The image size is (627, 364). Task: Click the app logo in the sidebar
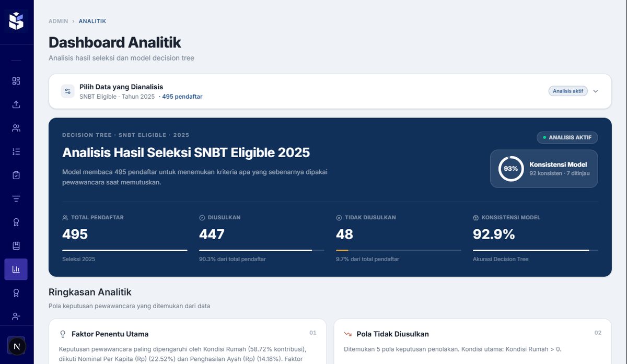[16, 21]
